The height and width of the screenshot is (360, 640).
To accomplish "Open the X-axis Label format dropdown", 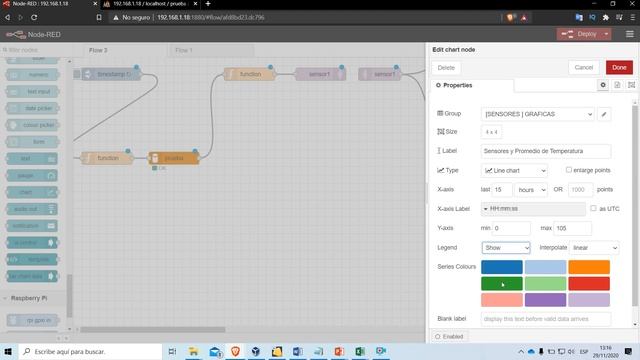I will pyautogui.click(x=533, y=209).
